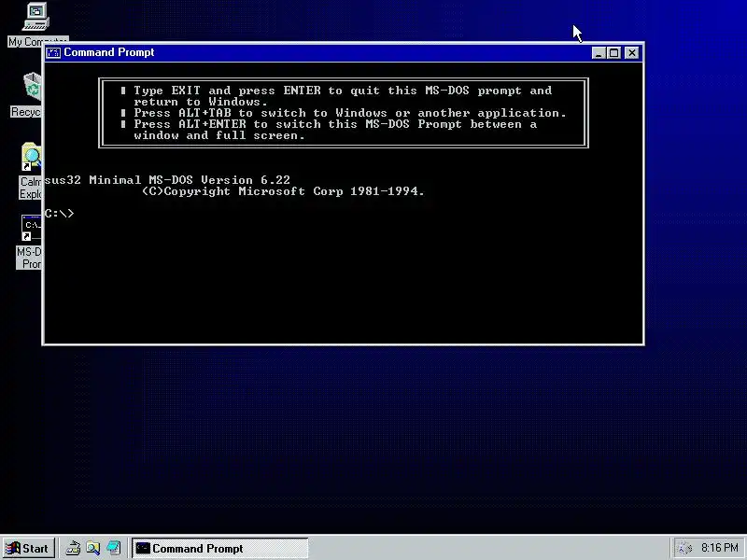Click the 'Press ALT+ENTER to switch' line
This screenshot has height=560, width=747.
coord(335,124)
